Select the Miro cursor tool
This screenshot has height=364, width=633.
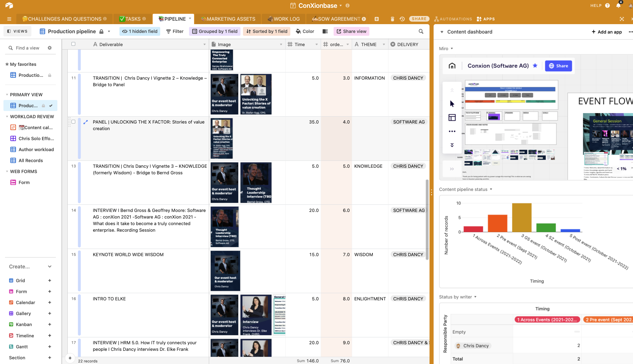tap(452, 103)
